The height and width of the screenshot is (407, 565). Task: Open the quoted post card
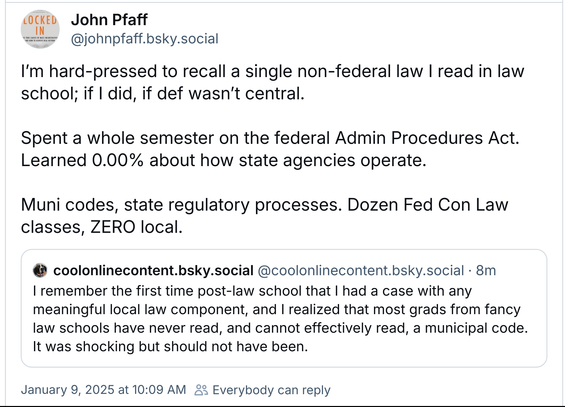[284, 308]
